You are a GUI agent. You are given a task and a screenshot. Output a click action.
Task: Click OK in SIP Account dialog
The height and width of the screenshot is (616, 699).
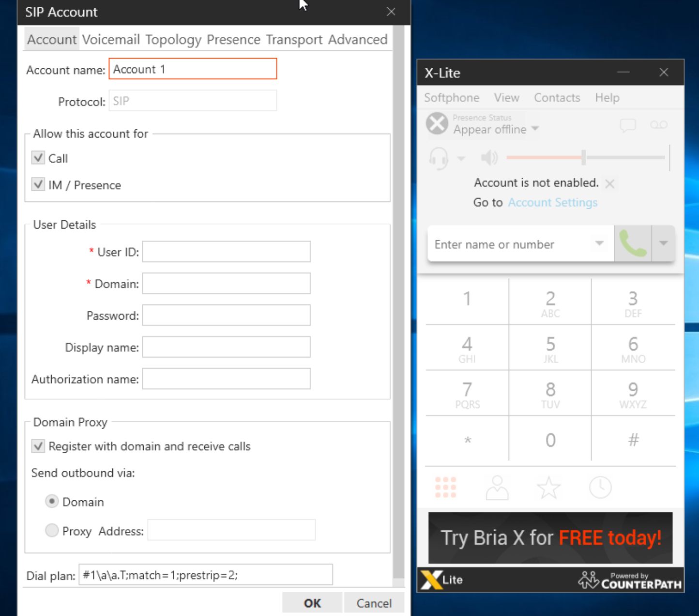click(x=312, y=603)
